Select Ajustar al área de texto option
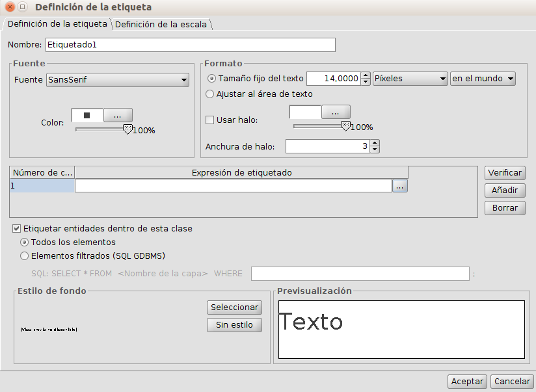Viewport: 536px width, 392px height. point(210,94)
